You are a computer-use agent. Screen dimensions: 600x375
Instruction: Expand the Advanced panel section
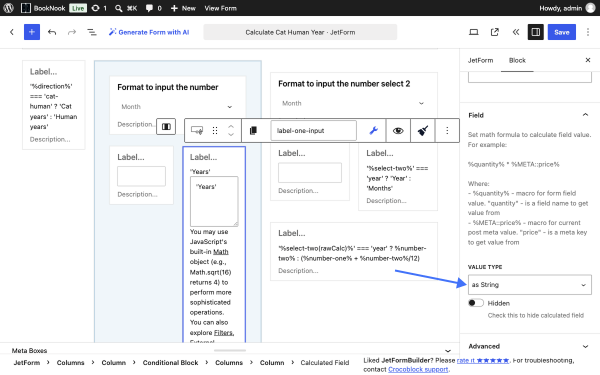click(530, 346)
